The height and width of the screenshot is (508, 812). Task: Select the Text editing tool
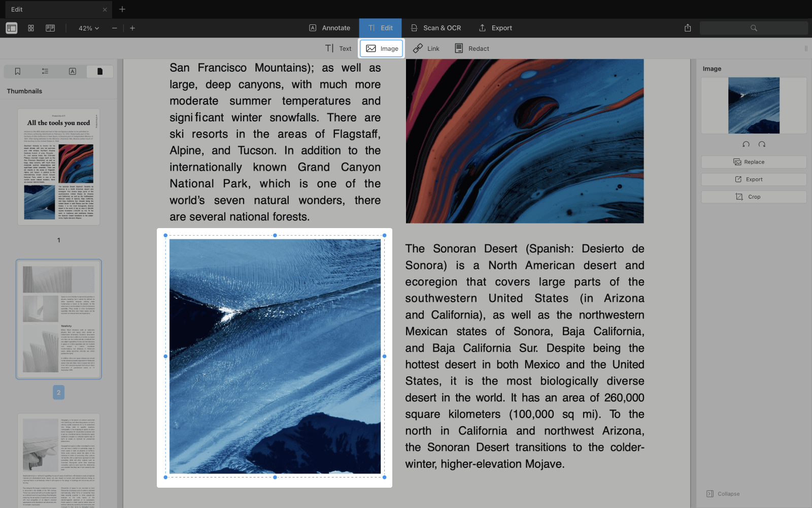coord(337,48)
